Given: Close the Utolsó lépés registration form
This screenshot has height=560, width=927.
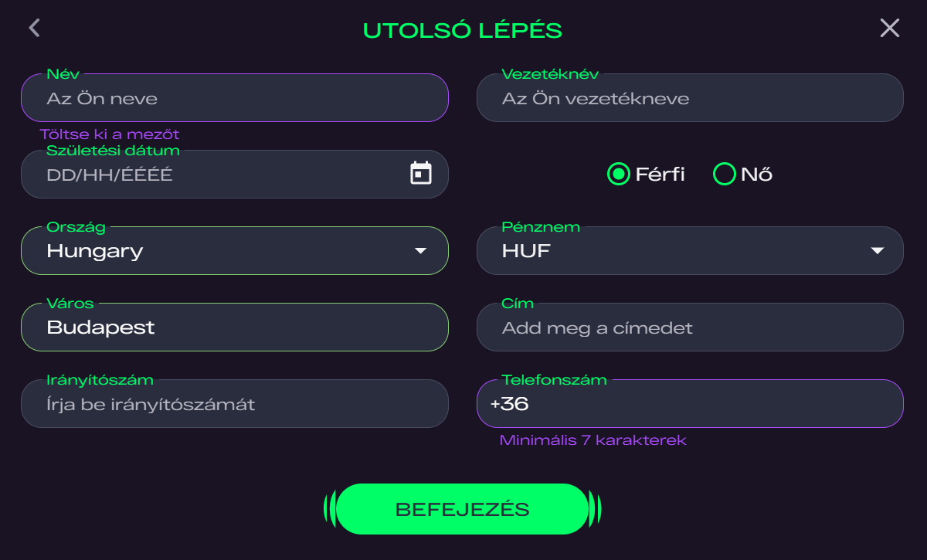Looking at the screenshot, I should click(890, 29).
